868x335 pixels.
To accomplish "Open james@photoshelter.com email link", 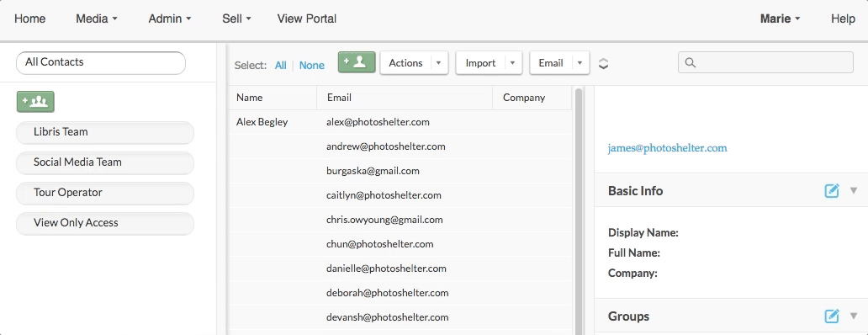I will click(668, 148).
